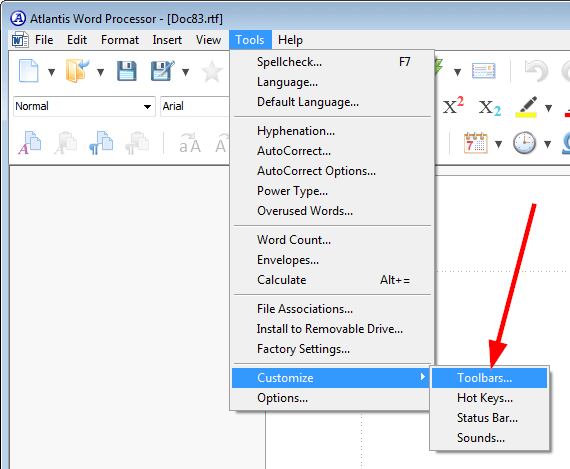This screenshot has width=570, height=469.
Task: Choose Power Type... menu entry
Action: [x=332, y=191]
